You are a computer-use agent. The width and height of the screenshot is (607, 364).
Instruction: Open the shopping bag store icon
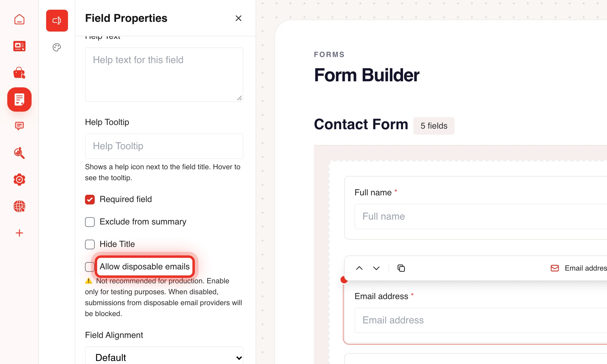[x=19, y=73]
